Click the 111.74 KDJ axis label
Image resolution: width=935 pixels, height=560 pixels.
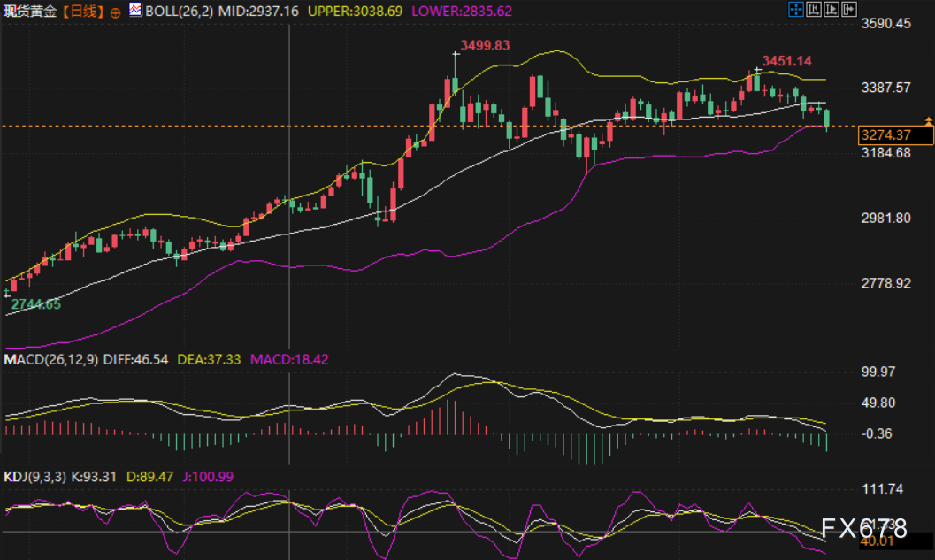883,489
